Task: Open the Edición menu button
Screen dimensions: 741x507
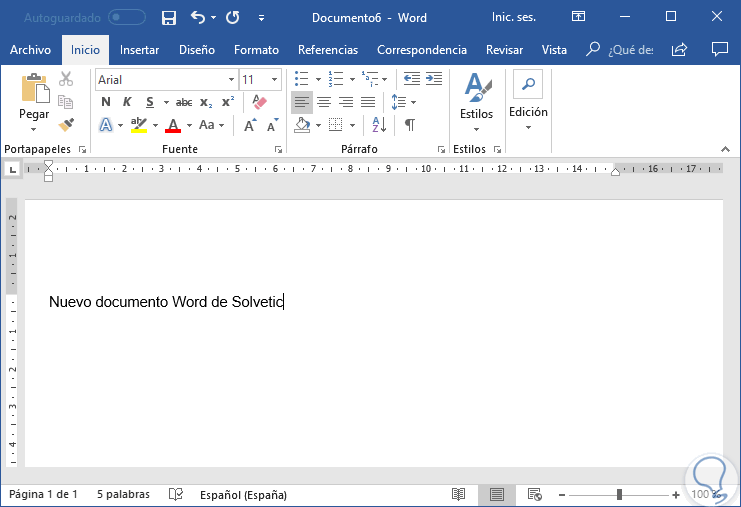Action: (x=528, y=100)
